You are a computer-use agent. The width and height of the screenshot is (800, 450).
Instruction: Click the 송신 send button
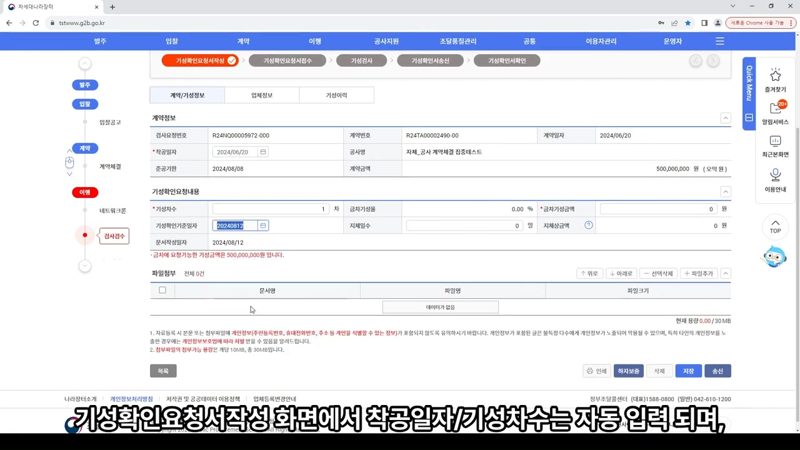(717, 371)
